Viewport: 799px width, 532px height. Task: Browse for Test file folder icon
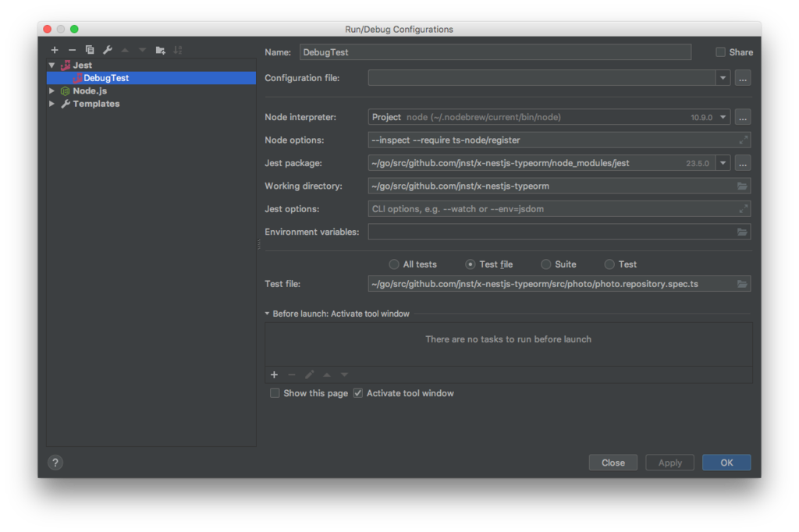(x=742, y=284)
